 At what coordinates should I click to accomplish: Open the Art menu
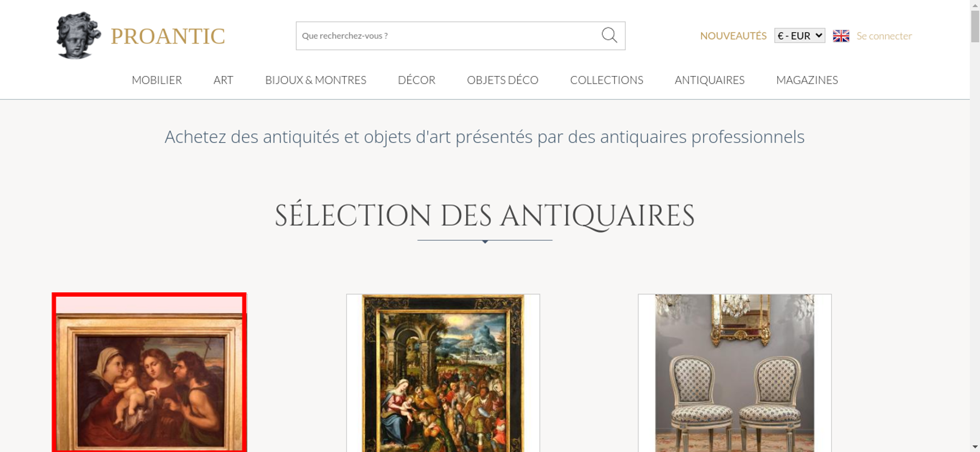click(x=223, y=80)
